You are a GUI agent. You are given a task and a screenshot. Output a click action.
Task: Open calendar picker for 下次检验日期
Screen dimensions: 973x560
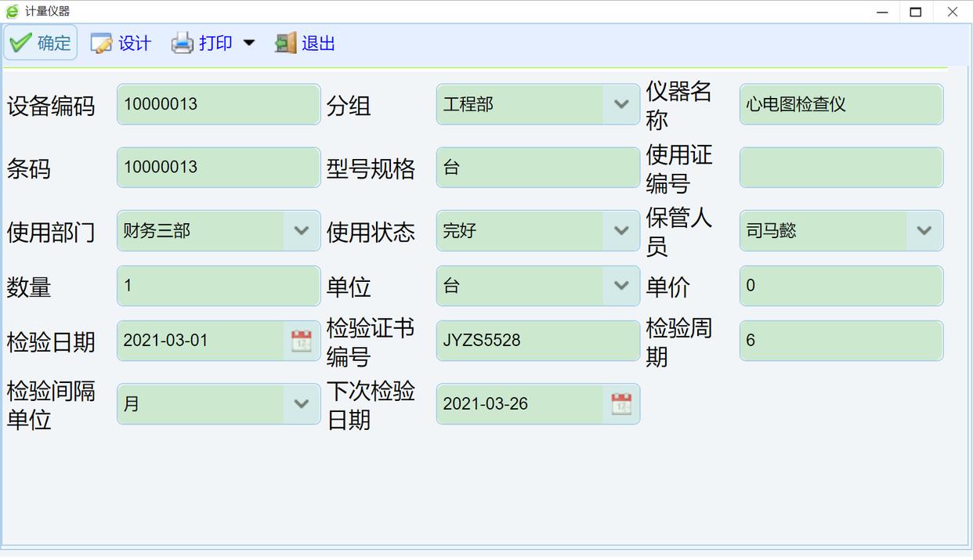[x=621, y=404]
